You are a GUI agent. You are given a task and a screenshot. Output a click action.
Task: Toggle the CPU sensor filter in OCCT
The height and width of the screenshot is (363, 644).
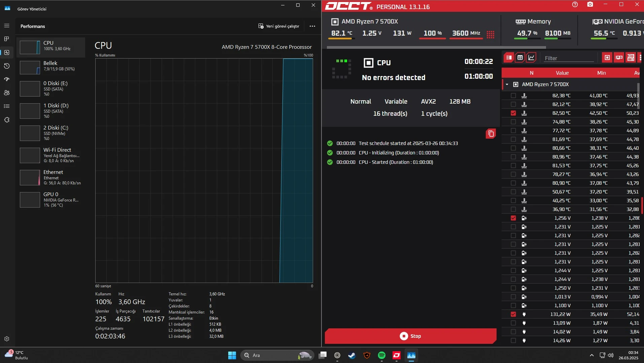coord(607,58)
